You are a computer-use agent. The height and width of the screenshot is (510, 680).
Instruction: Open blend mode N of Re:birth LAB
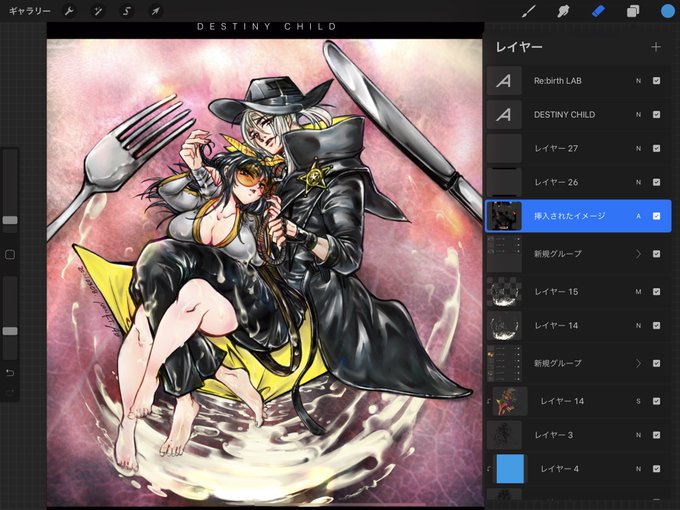tap(638, 81)
